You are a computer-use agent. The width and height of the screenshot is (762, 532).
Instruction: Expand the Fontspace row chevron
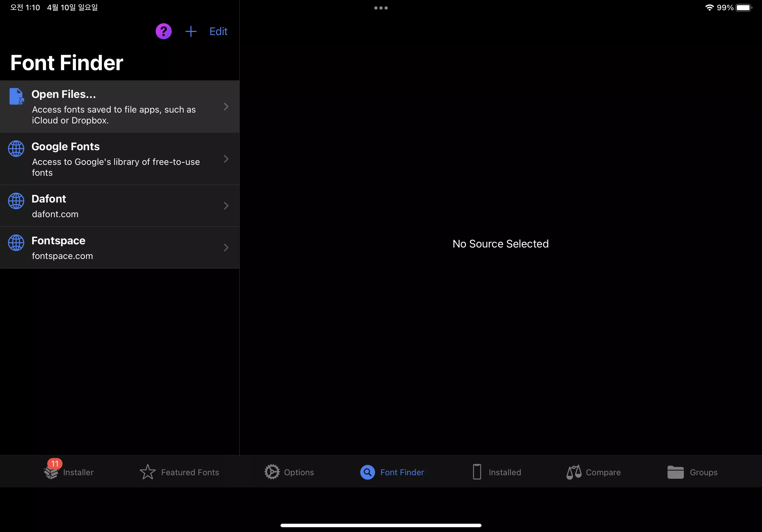[226, 248]
